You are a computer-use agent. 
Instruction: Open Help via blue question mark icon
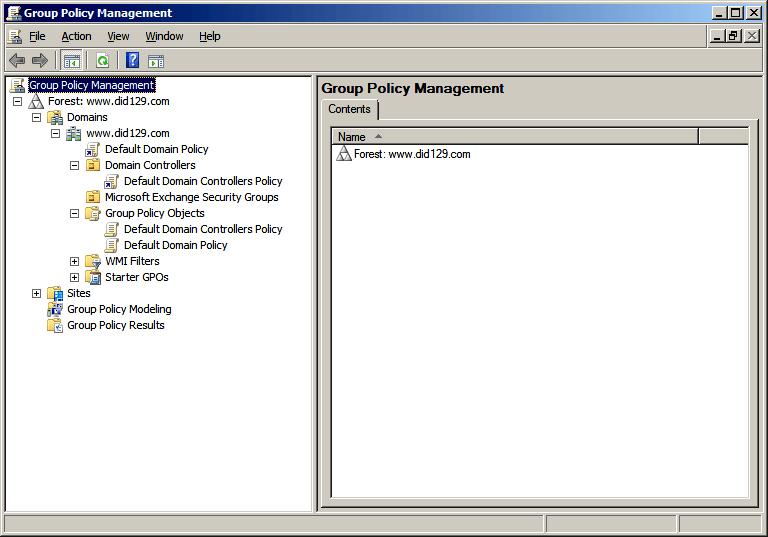coord(133,60)
